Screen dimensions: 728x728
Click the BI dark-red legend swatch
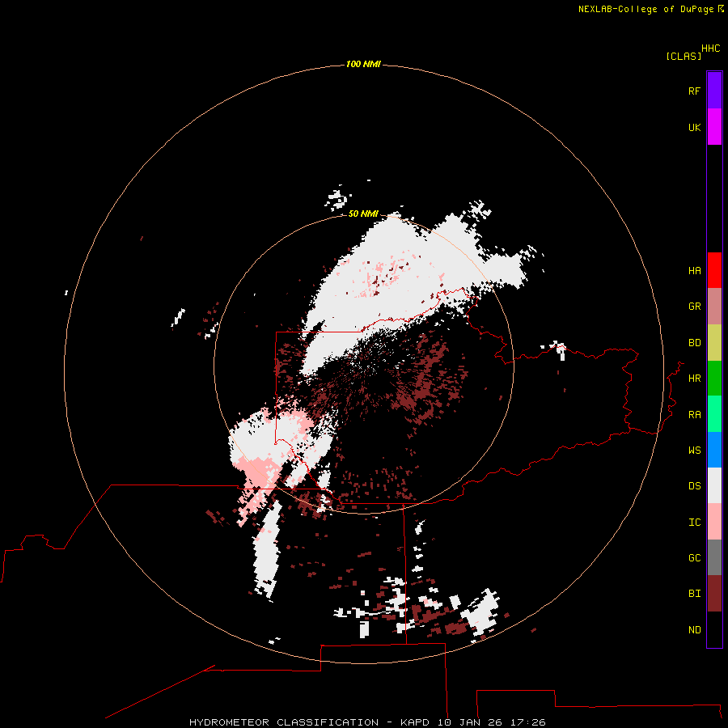714,594
